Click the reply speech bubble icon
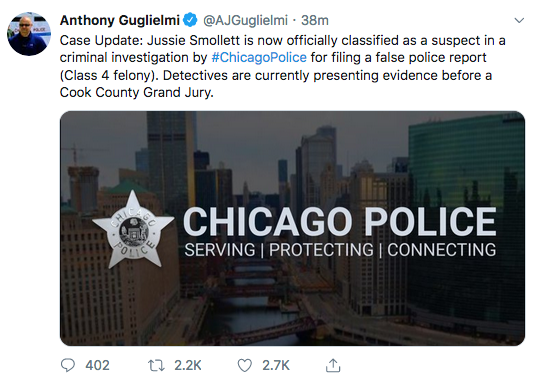 [68, 365]
